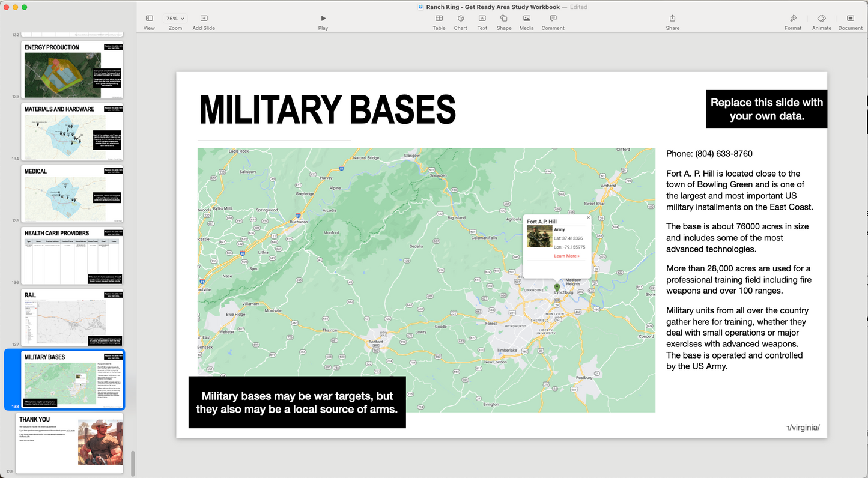Click the '/virginia/' footer text
868x478 pixels.
[x=803, y=428]
